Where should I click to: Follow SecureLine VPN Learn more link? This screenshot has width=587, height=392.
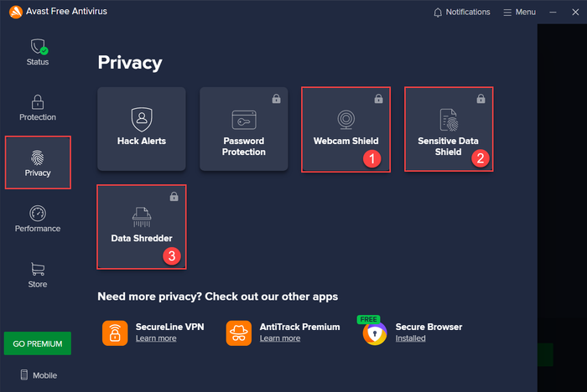156,338
